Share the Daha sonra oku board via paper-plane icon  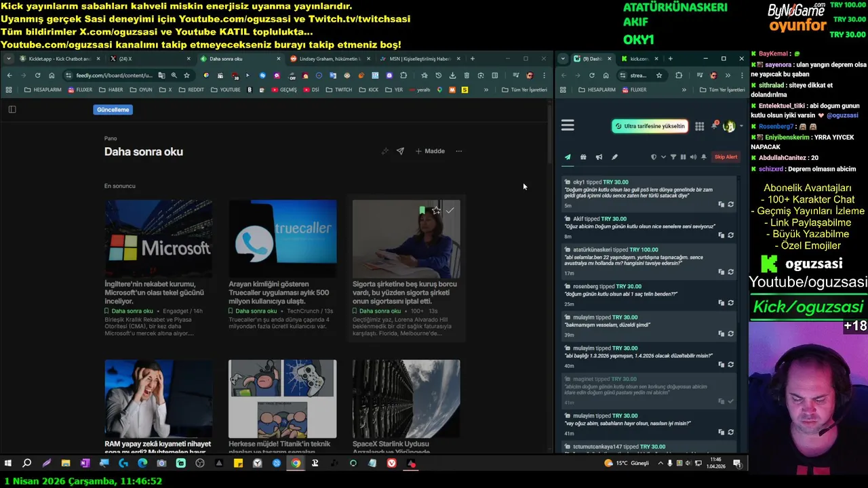pos(400,151)
